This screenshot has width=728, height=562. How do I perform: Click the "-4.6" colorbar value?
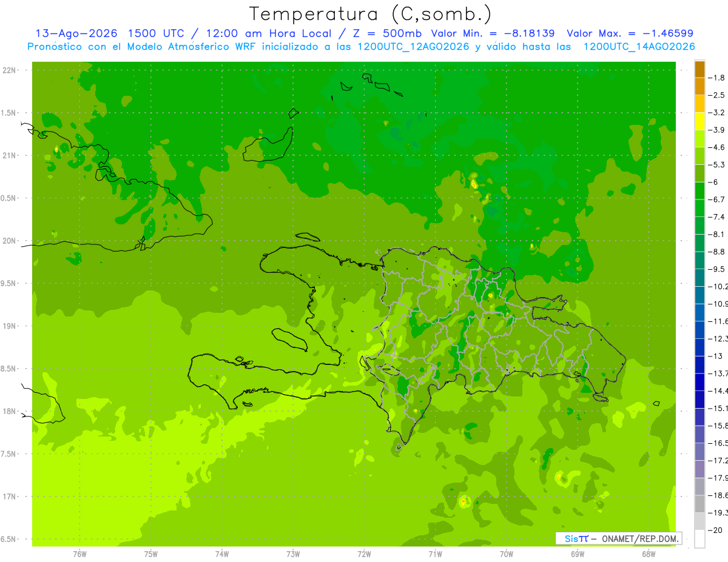pos(716,147)
